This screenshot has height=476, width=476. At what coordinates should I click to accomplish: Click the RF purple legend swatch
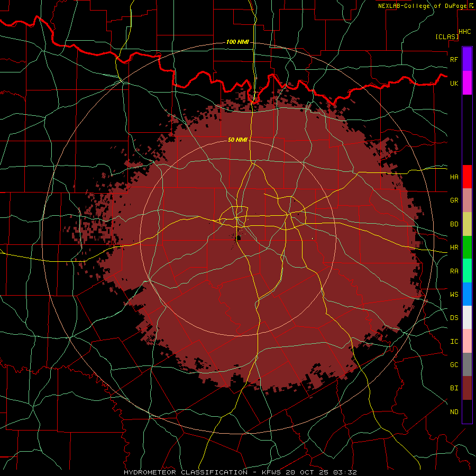pos(467,59)
